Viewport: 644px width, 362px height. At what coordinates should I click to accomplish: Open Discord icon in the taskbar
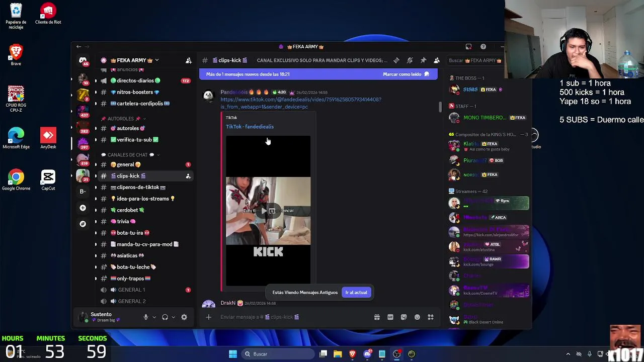tap(367, 354)
